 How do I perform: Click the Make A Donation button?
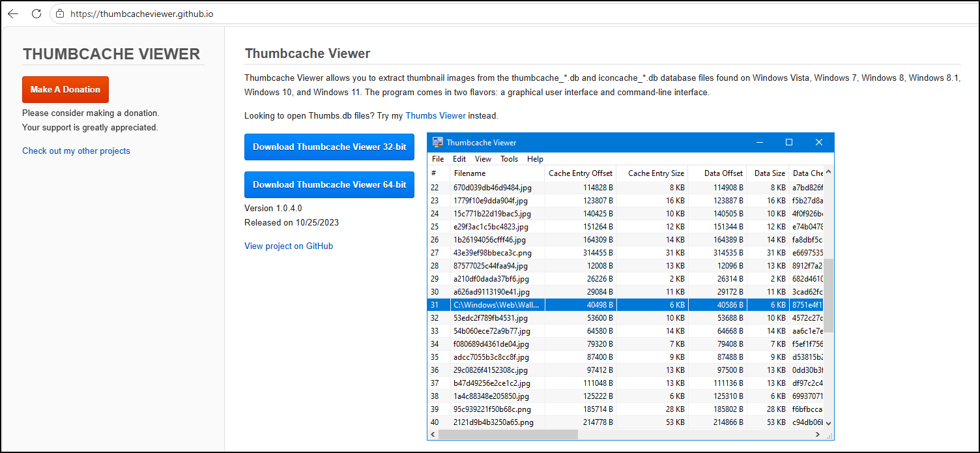65,89
